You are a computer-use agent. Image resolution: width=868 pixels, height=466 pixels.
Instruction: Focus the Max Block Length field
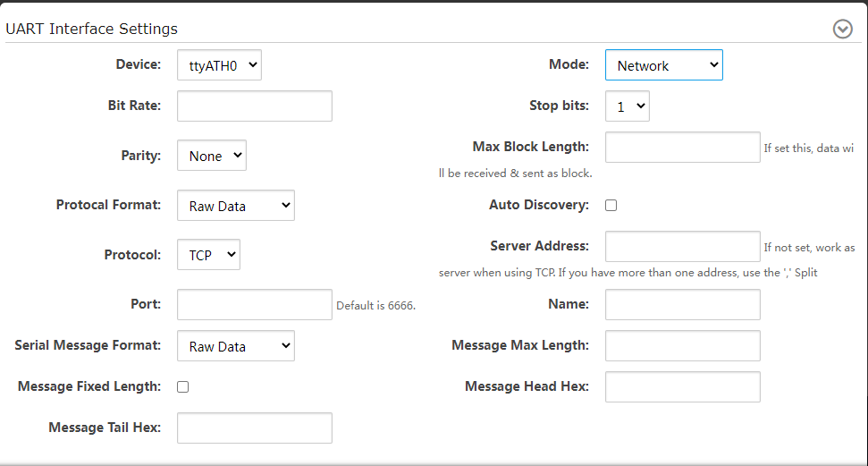682,148
